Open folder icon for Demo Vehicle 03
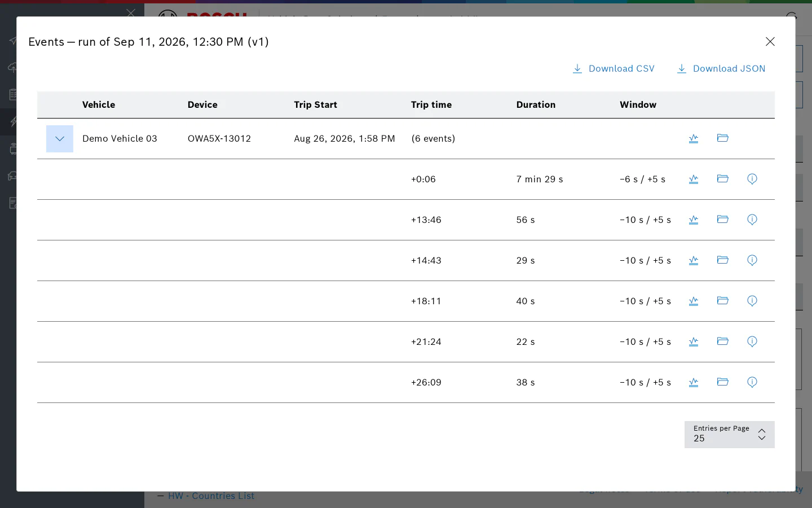Viewport: 812px width, 508px height. pyautogui.click(x=723, y=138)
